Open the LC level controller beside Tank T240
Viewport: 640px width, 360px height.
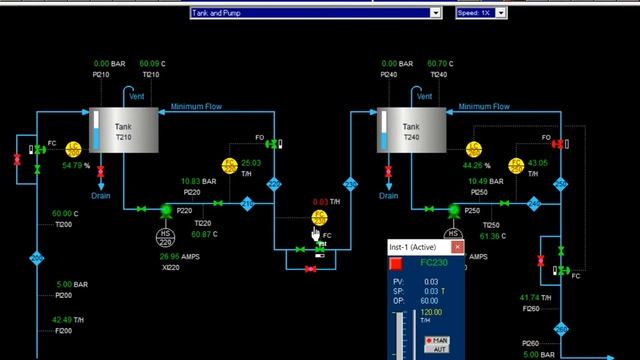point(473,149)
